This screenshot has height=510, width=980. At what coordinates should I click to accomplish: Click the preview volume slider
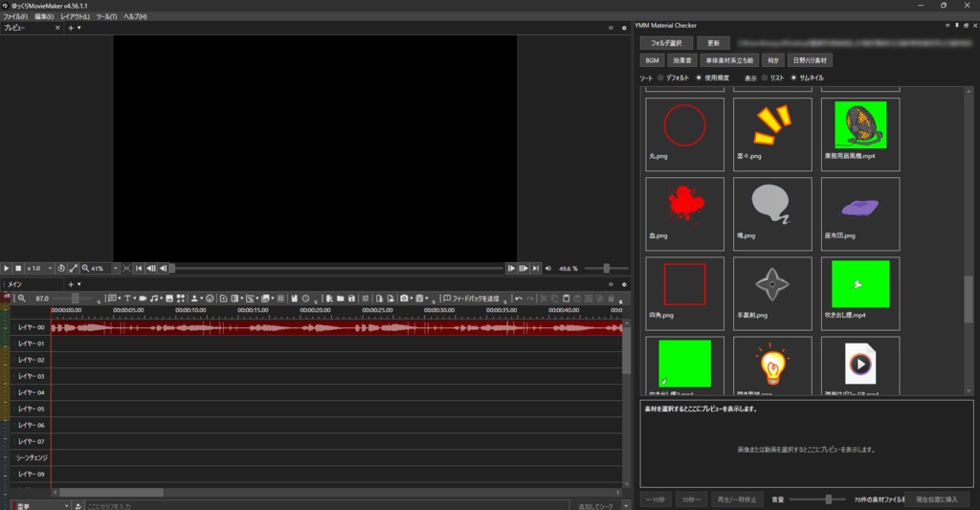[x=606, y=268]
